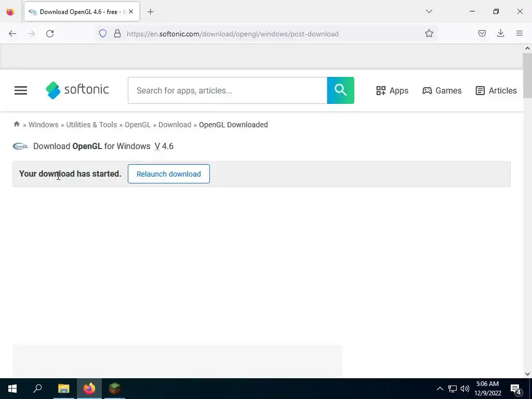
Task: Open File Explorer from taskbar
Action: (63, 389)
